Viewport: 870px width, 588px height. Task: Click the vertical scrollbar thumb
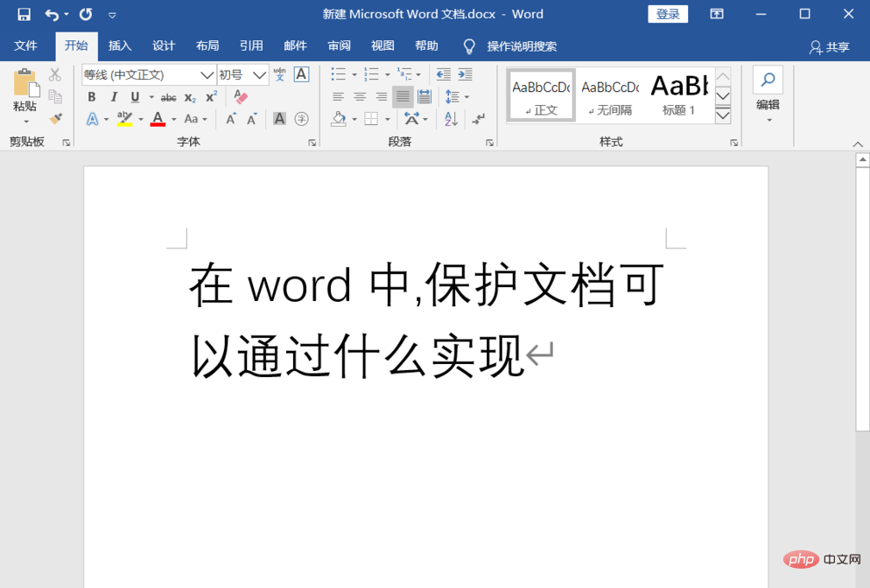point(862,299)
